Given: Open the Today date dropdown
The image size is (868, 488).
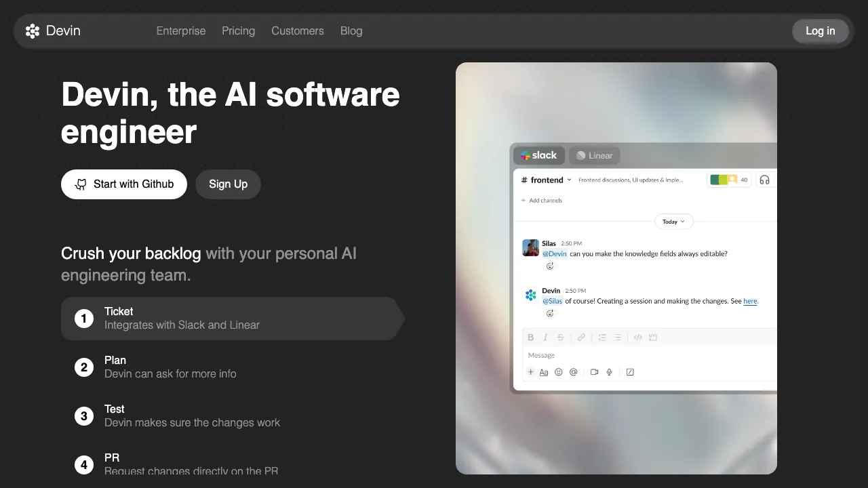Looking at the screenshot, I should tap(673, 222).
